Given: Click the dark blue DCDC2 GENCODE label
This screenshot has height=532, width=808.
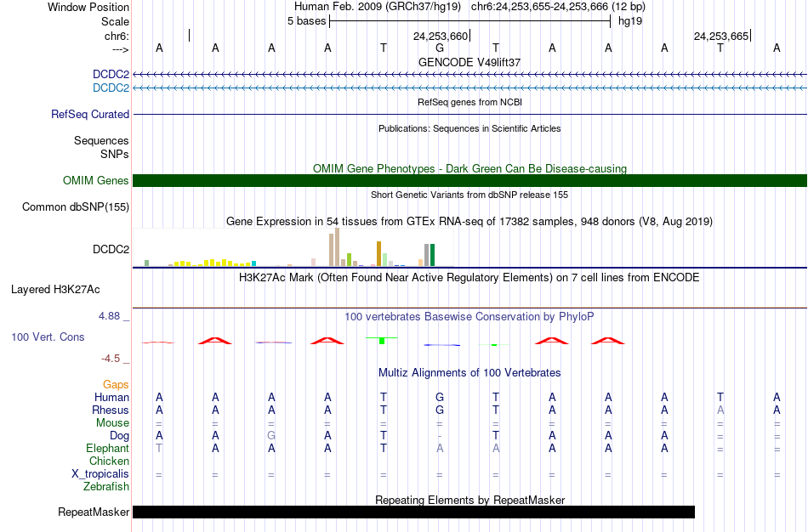Looking at the screenshot, I should pos(111,74).
